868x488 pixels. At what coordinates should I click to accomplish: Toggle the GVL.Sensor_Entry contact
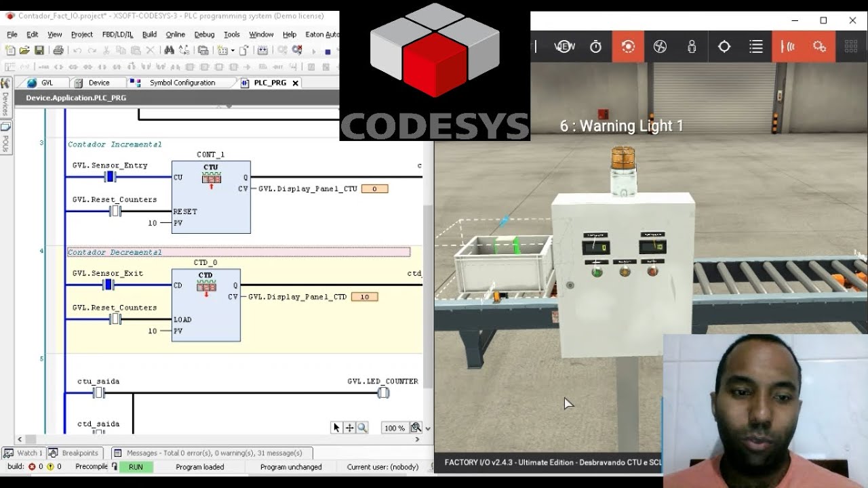coord(110,177)
